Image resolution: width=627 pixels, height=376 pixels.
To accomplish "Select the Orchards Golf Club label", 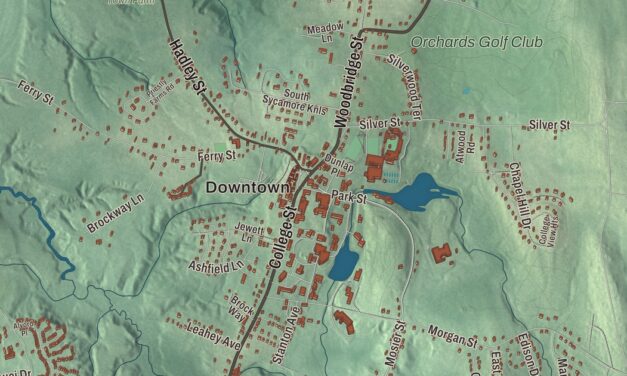I will tap(477, 42).
